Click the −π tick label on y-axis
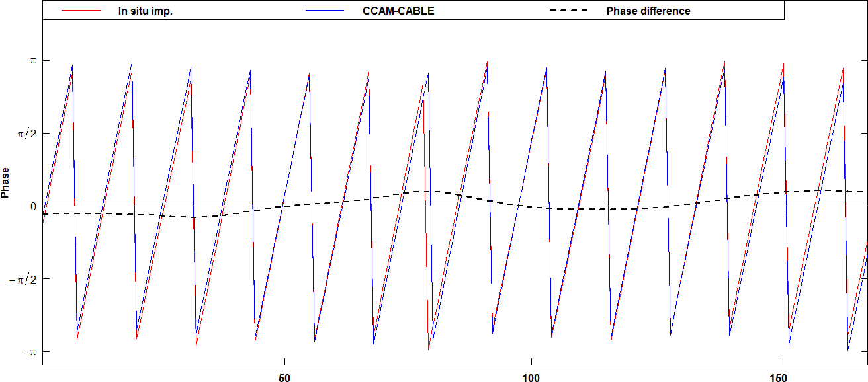Viewport: 868px width, 382px height. [x=28, y=352]
